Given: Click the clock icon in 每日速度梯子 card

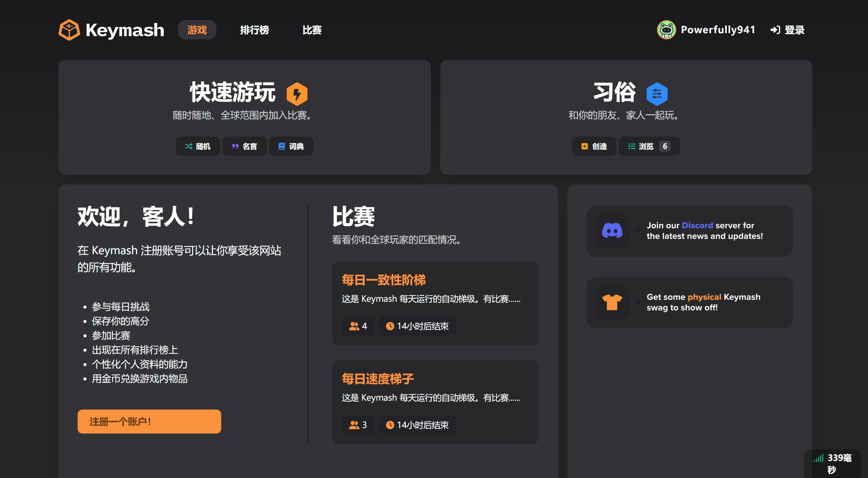Looking at the screenshot, I should pos(390,425).
